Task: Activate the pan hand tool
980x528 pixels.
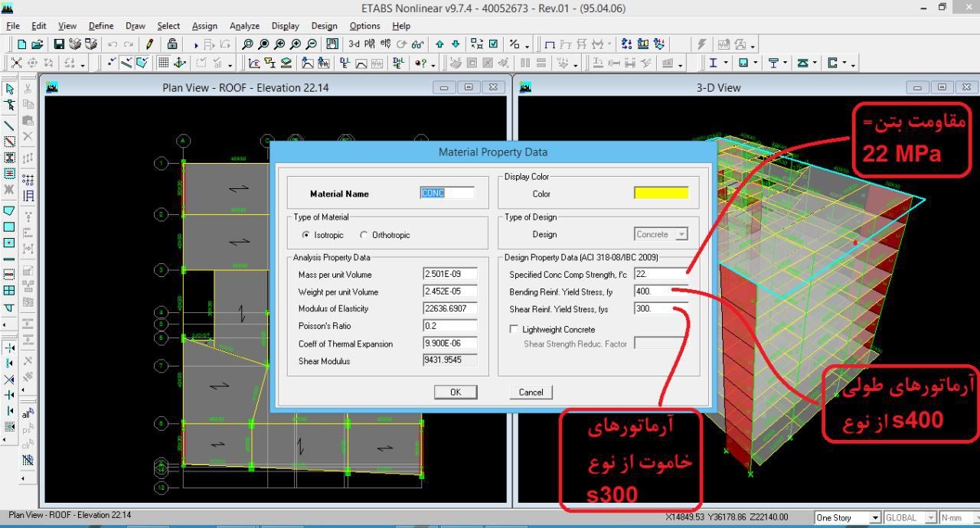Action: (x=332, y=44)
